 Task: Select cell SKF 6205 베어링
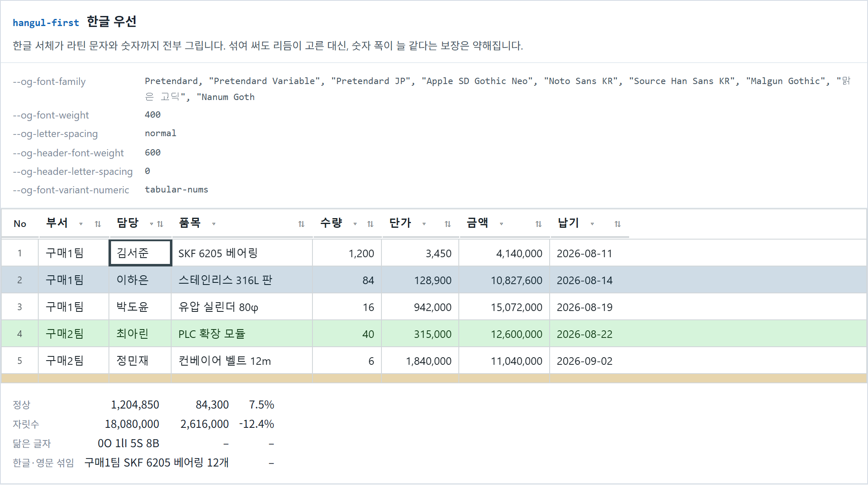[x=242, y=253]
